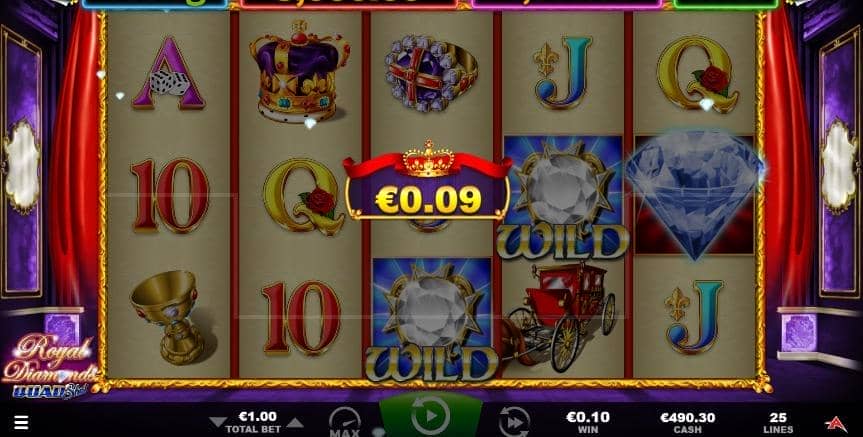Click the €490.30 cash balance
The image size is (863, 437).
[687, 423]
